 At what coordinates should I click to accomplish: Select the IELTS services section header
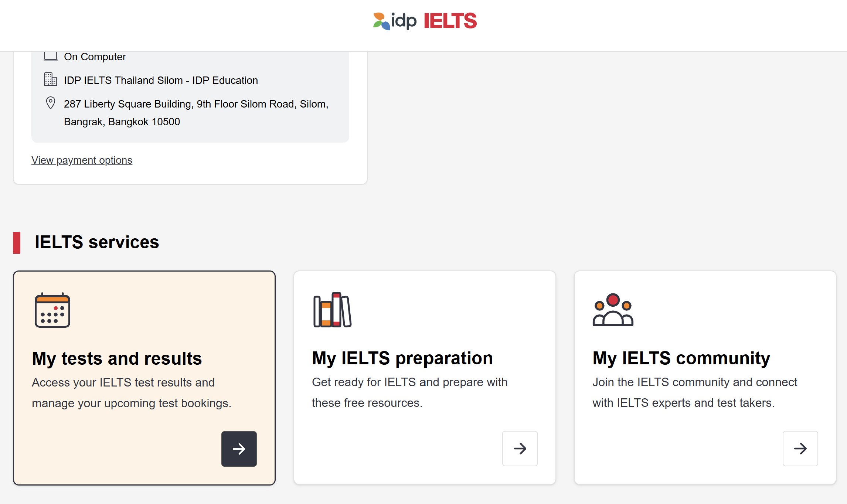pos(97,242)
